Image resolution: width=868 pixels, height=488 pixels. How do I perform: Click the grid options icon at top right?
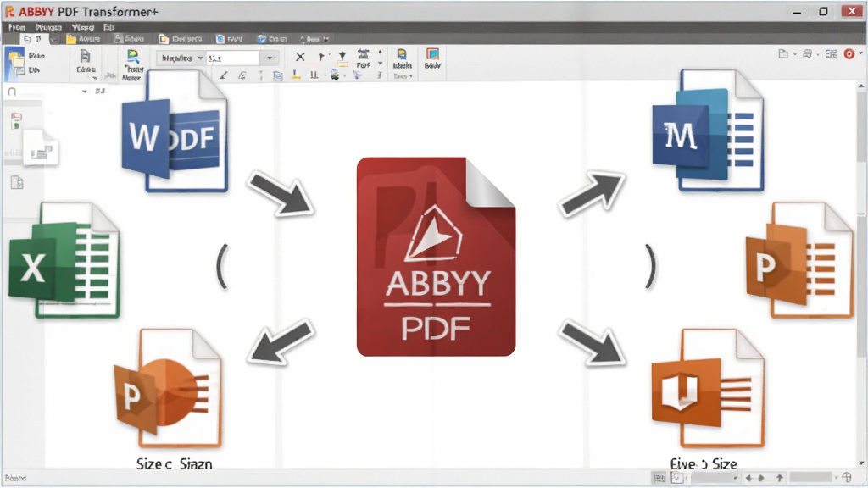point(831,53)
